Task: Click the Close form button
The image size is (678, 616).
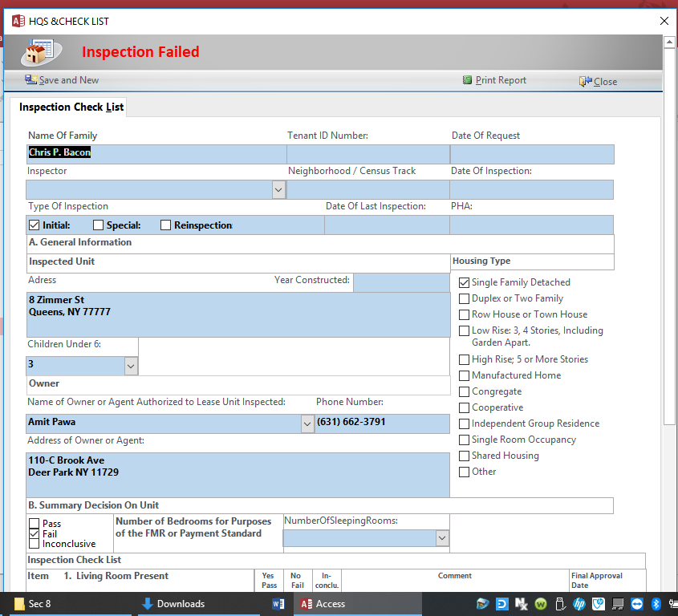Action: pyautogui.click(x=598, y=81)
